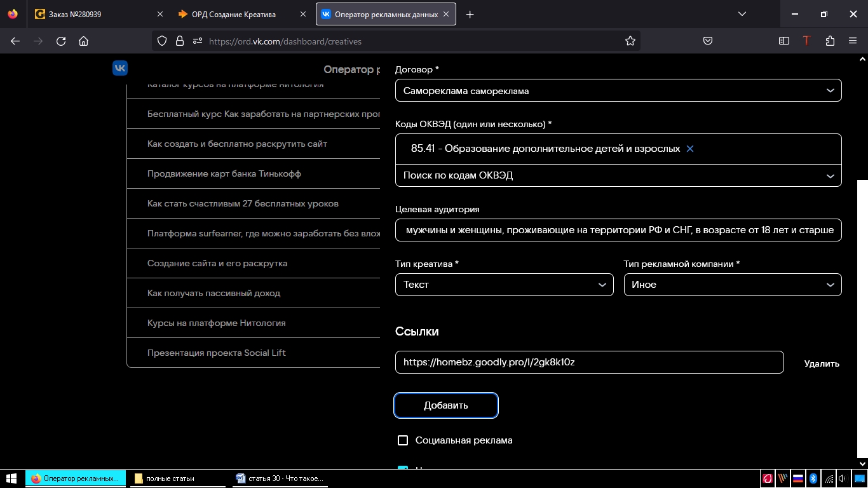
Task: Click the padlock site security icon
Action: tap(180, 41)
